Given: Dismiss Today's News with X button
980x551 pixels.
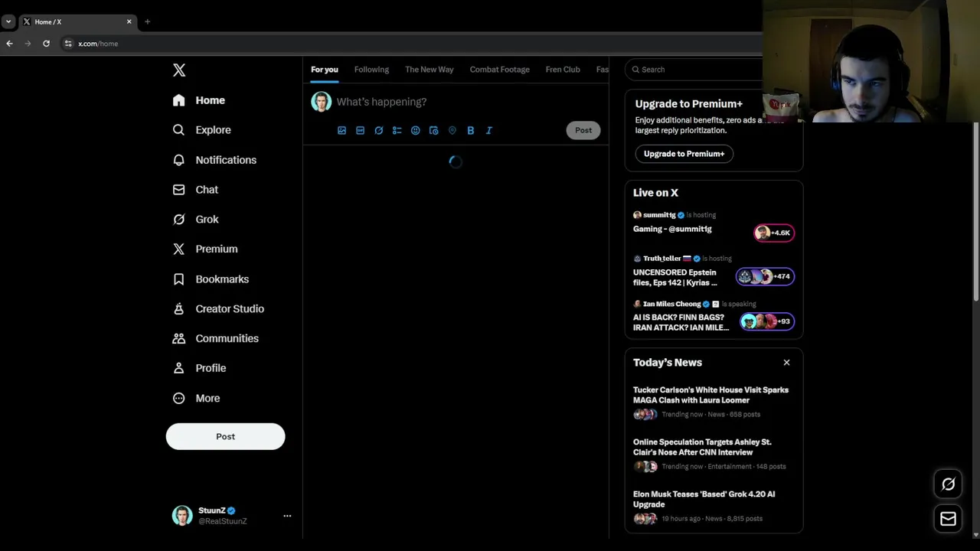Looking at the screenshot, I should 786,363.
